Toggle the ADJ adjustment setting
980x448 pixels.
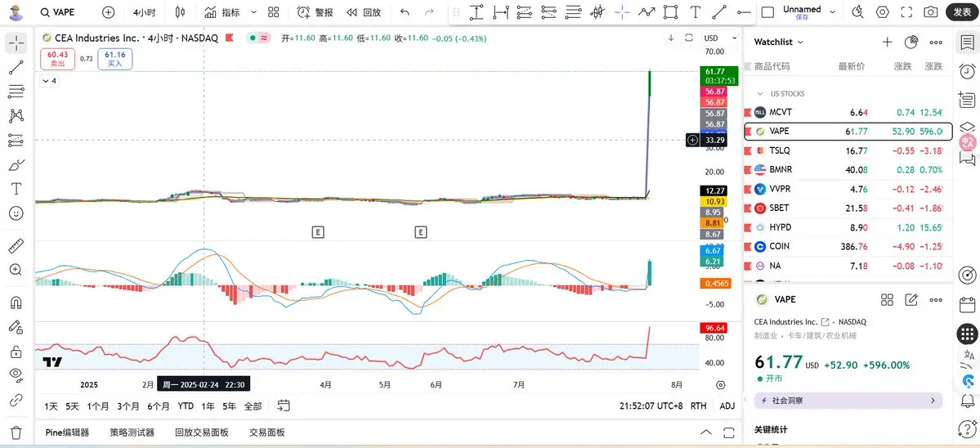pyautogui.click(x=727, y=406)
